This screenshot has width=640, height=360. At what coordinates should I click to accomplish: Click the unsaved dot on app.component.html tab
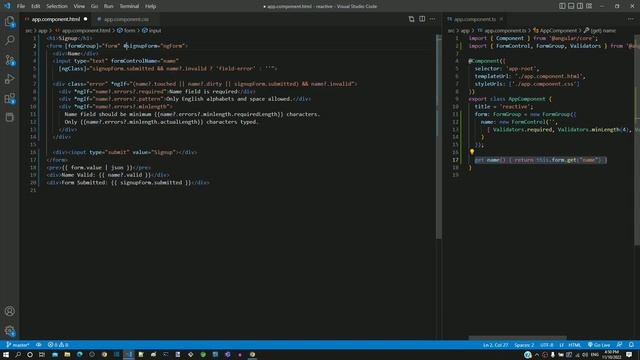tap(85, 19)
